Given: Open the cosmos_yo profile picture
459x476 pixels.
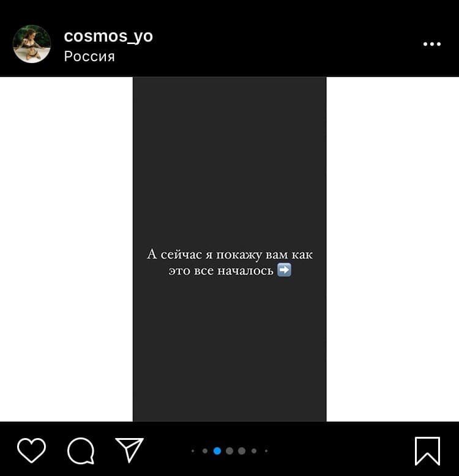Looking at the screenshot, I should [x=32, y=44].
